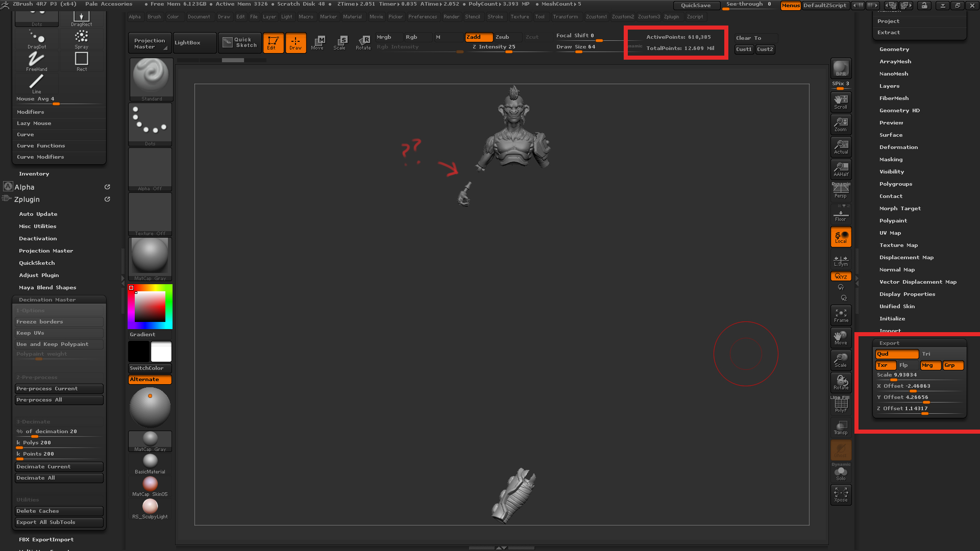Render with the BPR button
This screenshot has width=980, height=551.
[x=841, y=68]
